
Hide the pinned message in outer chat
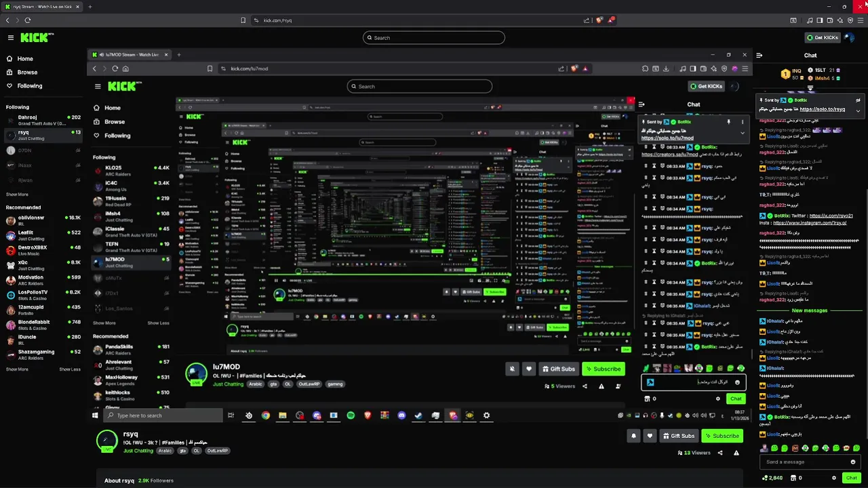point(858,100)
